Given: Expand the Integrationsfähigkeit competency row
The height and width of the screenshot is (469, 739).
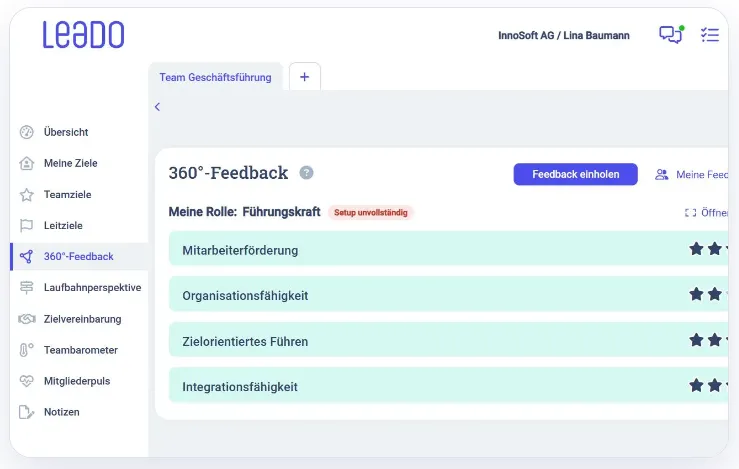Looking at the screenshot, I should tap(448, 386).
